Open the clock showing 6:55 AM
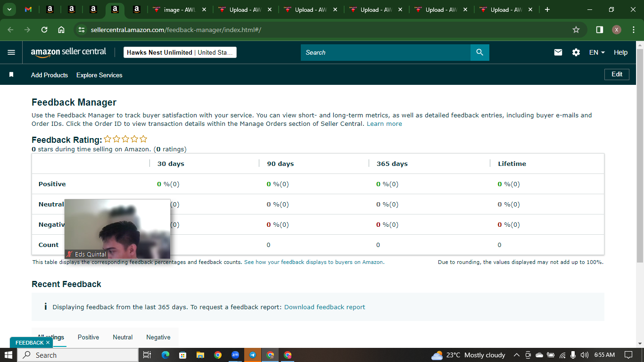This screenshot has height=362, width=644. point(604,355)
